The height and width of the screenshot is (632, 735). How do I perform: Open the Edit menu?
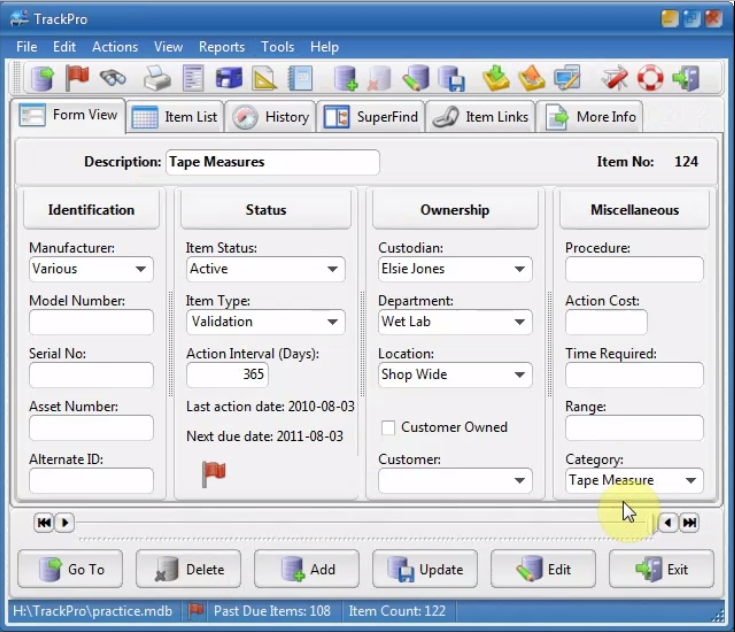click(x=64, y=47)
